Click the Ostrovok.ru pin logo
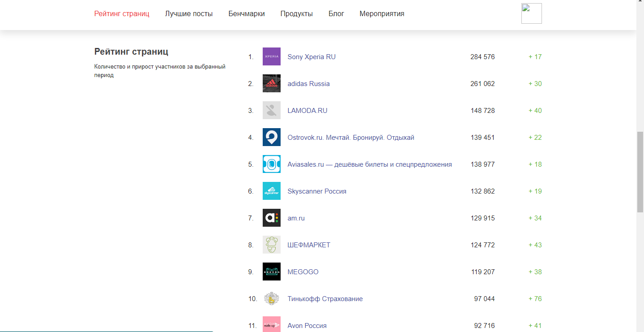Viewport: 644px width, 332px height. click(x=272, y=137)
